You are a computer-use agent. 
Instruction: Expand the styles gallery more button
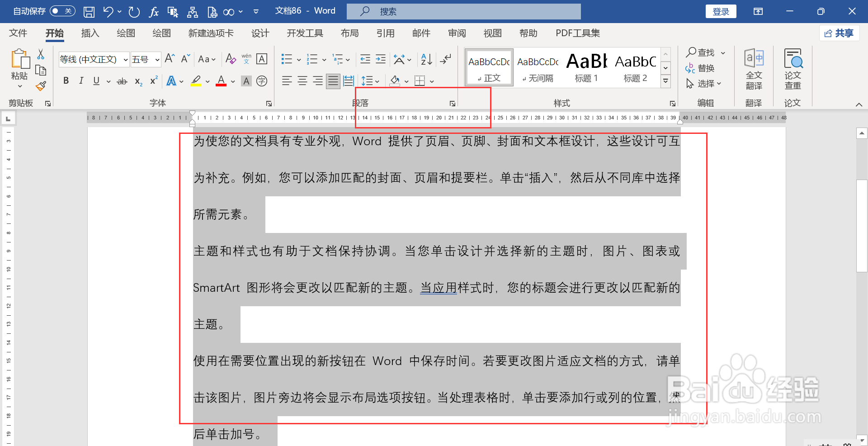[x=665, y=81]
